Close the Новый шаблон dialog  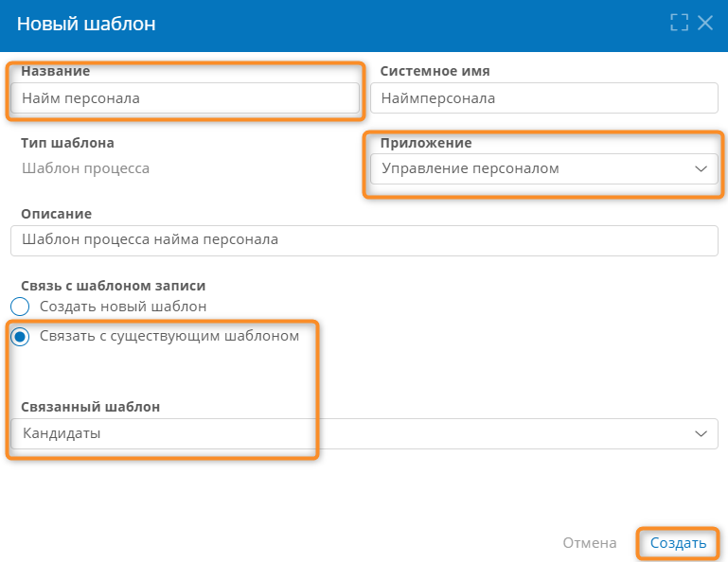pos(705,23)
